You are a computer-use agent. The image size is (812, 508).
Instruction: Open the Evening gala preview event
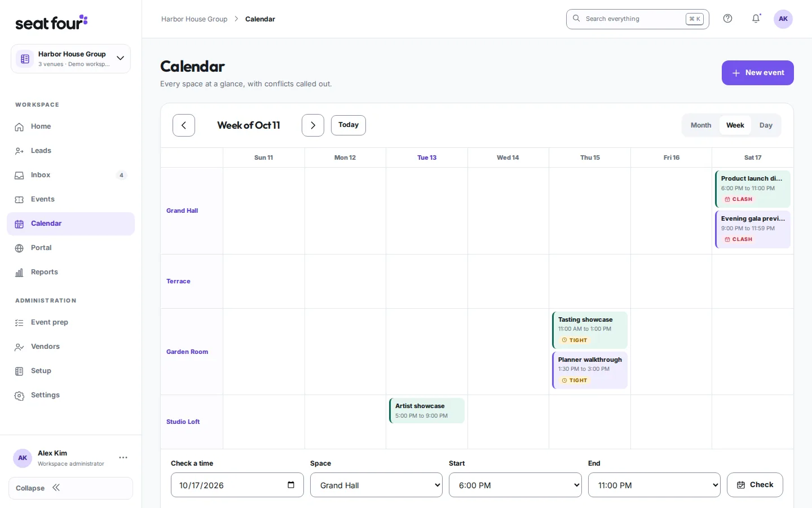[753, 229]
